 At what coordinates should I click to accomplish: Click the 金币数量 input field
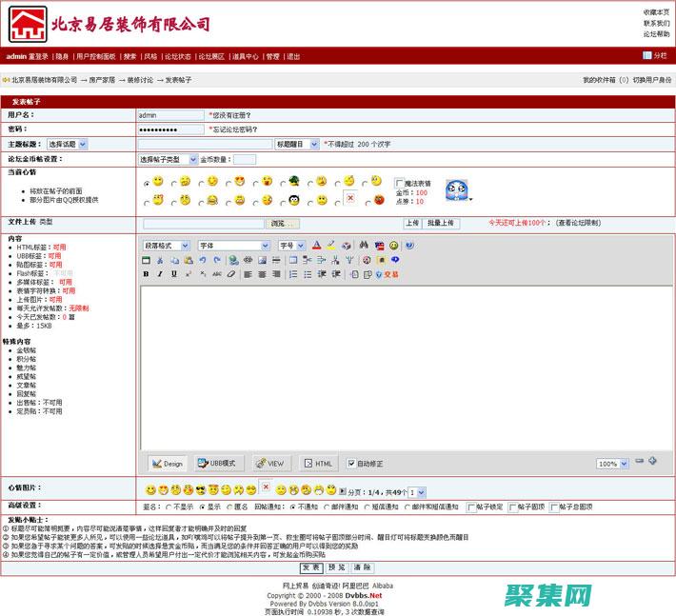[x=245, y=159]
